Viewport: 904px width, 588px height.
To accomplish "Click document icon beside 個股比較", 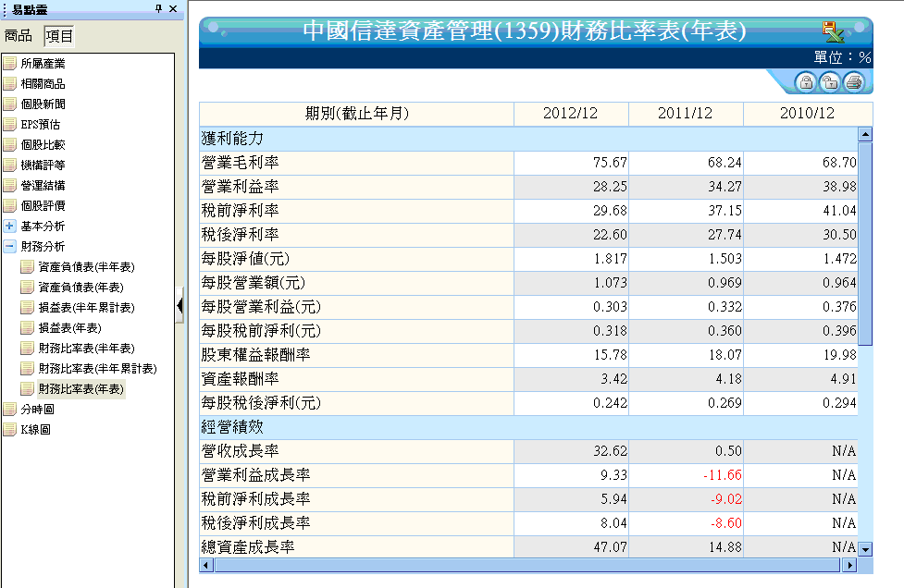I will point(10,144).
